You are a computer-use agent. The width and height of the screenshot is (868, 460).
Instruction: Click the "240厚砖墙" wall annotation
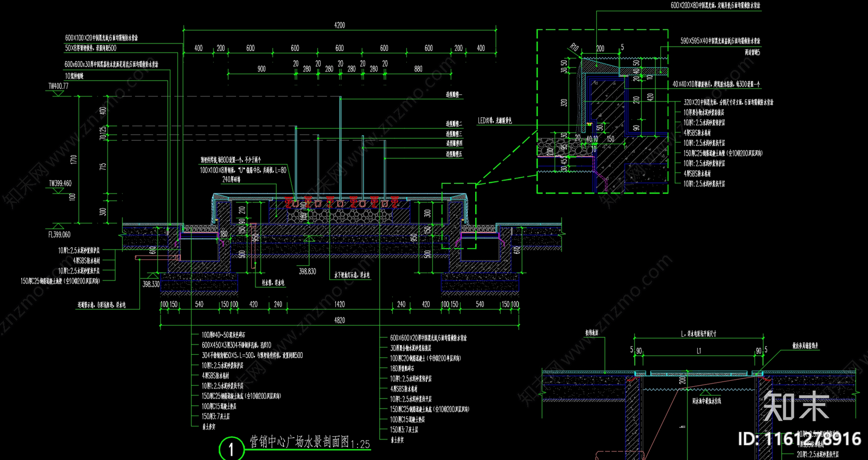tap(231, 180)
